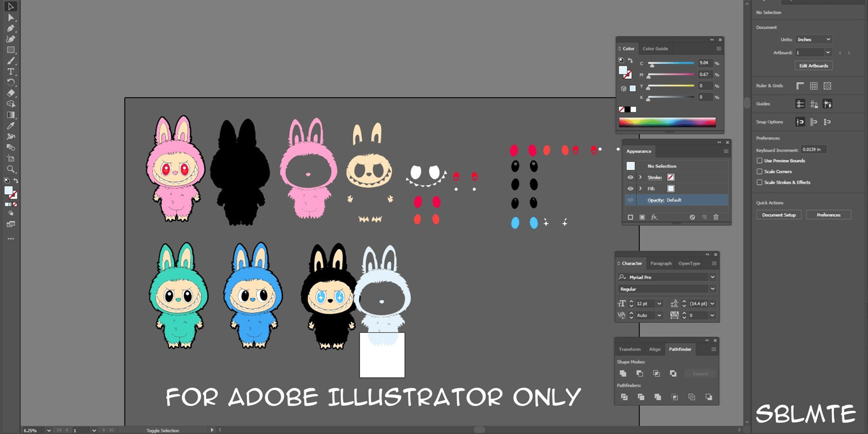Image resolution: width=868 pixels, height=434 pixels.
Task: Select the Curvature tool
Action: click(10, 39)
